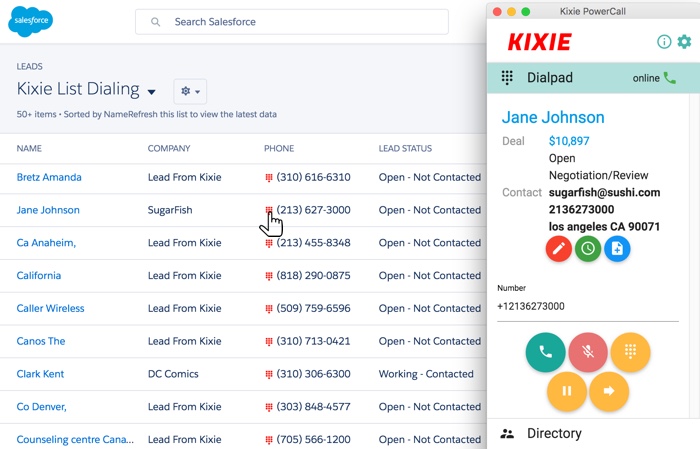Click the green online phone icon
This screenshot has height=449, width=700.
[669, 78]
